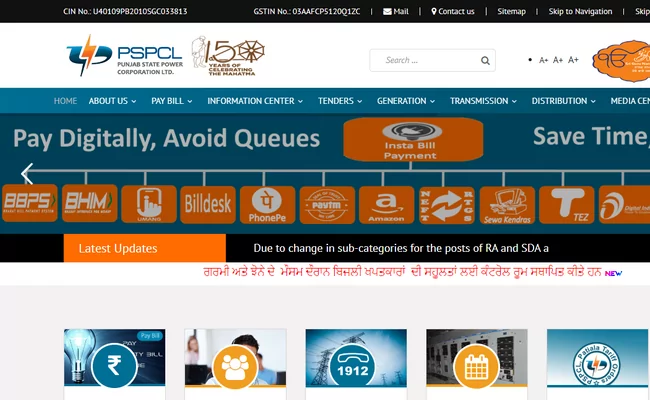Screen dimensions: 650x400
Task: Click inside the Search input field
Action: (x=425, y=60)
